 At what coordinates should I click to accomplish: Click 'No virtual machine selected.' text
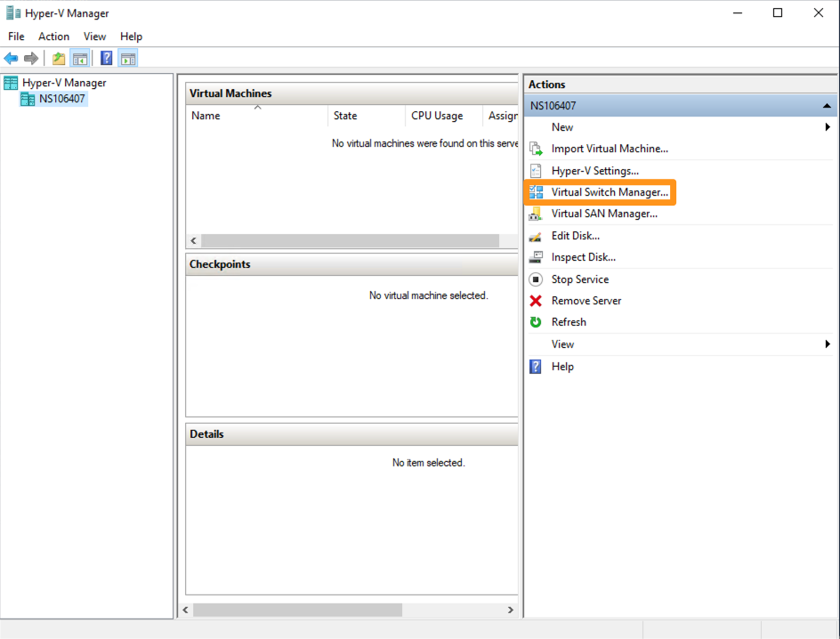[x=429, y=295]
